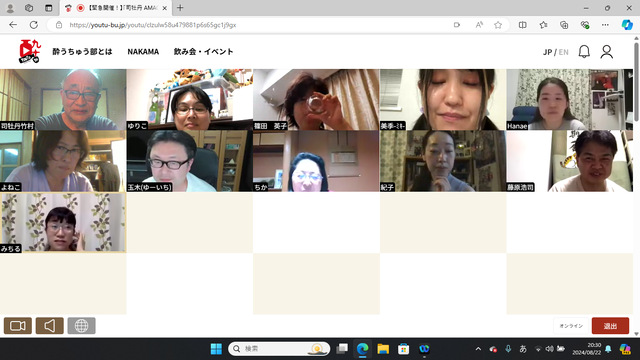640x360 pixels.
Task: Click the site info lock icon
Action: pos(59,25)
